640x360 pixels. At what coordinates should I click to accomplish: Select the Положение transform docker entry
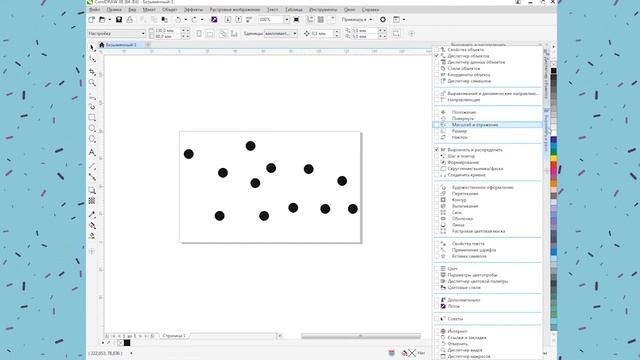[x=464, y=112]
